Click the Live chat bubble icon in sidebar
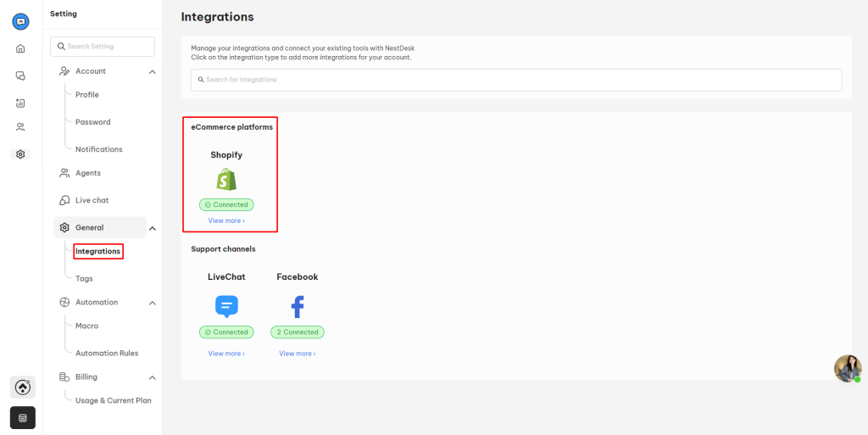 pos(64,200)
